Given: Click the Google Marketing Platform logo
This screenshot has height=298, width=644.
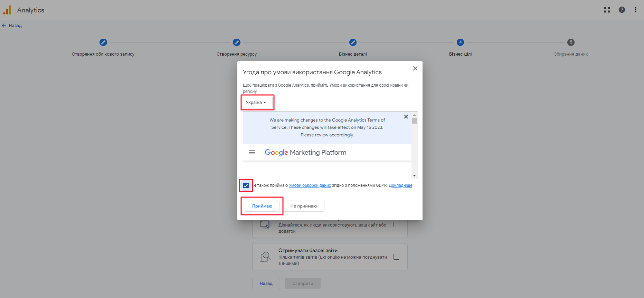Looking at the screenshot, I should click(305, 152).
